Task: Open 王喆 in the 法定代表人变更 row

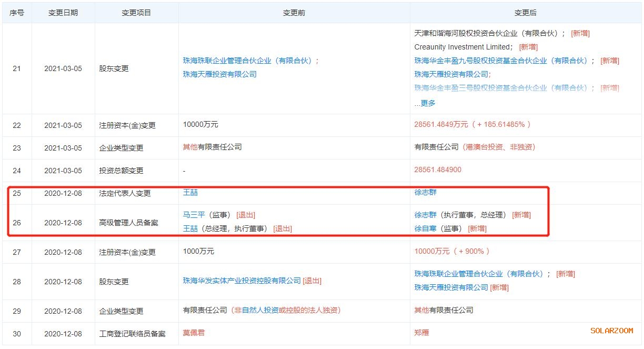Action: click(x=190, y=193)
